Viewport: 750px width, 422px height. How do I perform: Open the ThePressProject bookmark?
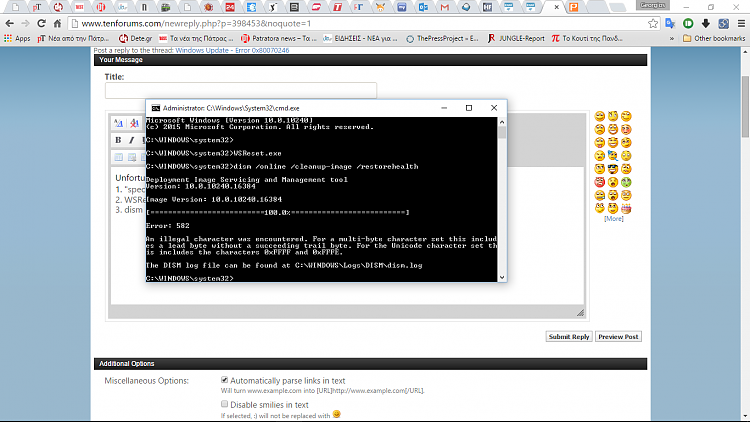tap(442, 38)
